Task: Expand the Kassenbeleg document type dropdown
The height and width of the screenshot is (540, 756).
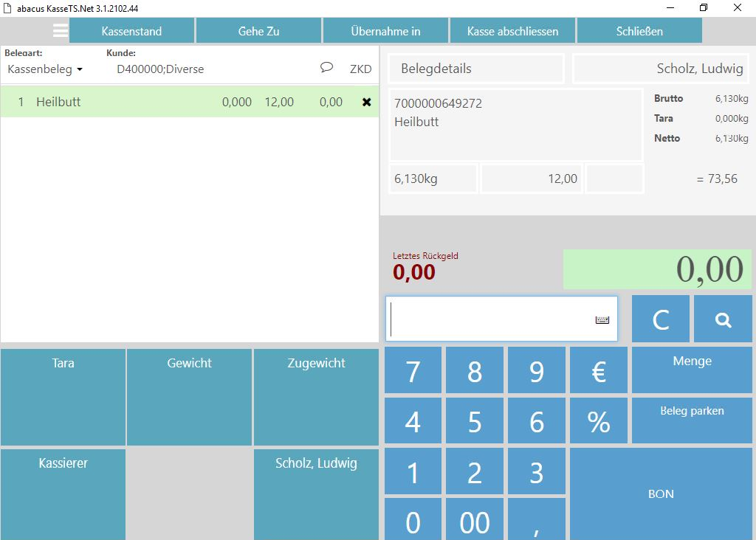Action: (45, 69)
